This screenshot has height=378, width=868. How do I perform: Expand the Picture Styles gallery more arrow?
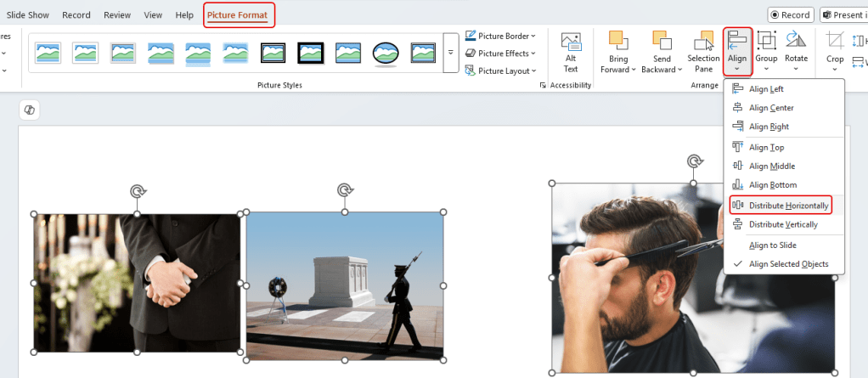pos(451,53)
